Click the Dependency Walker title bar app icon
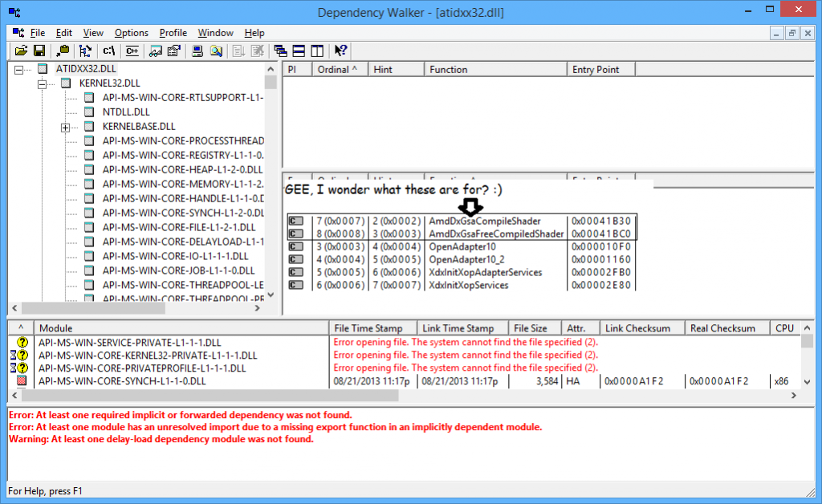 pyautogui.click(x=14, y=11)
